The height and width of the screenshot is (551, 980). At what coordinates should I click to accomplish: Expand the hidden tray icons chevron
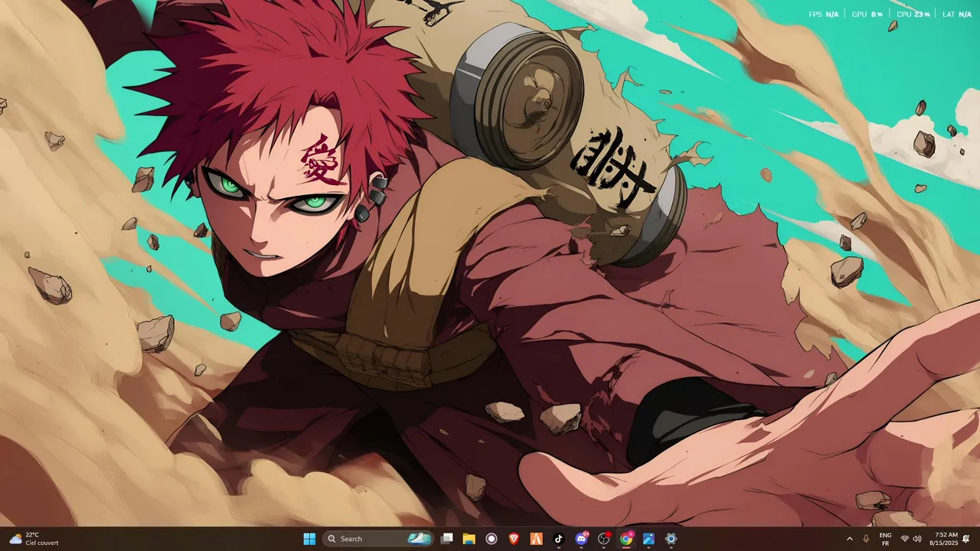(849, 539)
